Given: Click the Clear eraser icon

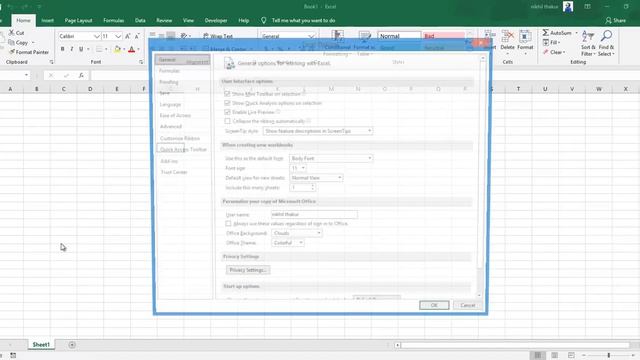Looking at the screenshot, I should pyautogui.click(x=546, y=52).
